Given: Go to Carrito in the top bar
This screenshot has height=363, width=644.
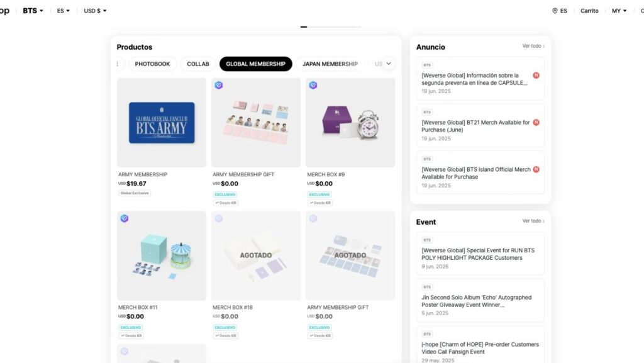Looking at the screenshot, I should click(589, 11).
